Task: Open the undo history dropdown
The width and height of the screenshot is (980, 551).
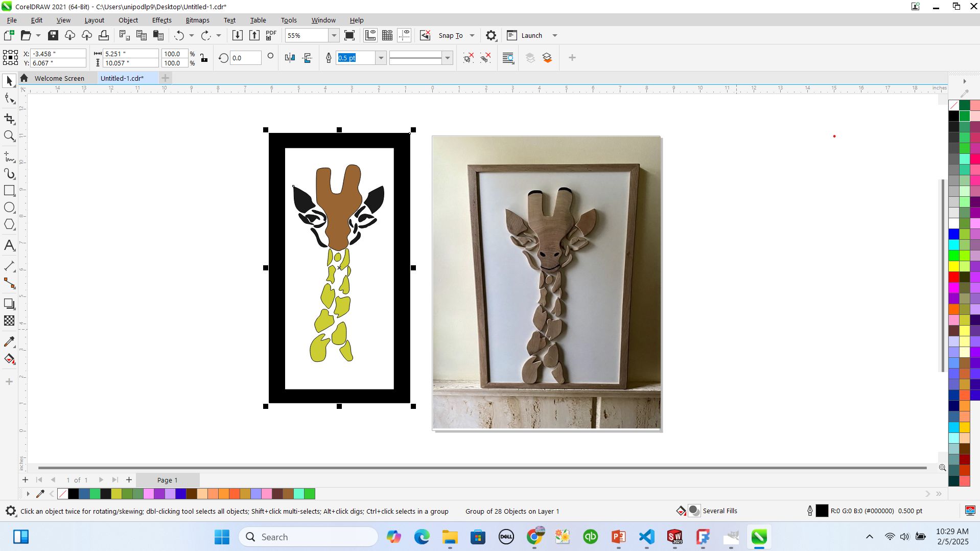Action: click(x=192, y=35)
